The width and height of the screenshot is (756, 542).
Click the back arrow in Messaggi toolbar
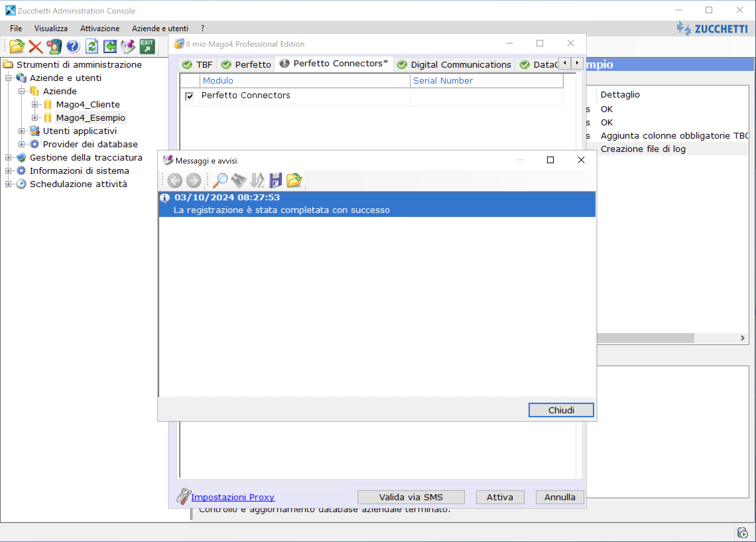coord(175,180)
